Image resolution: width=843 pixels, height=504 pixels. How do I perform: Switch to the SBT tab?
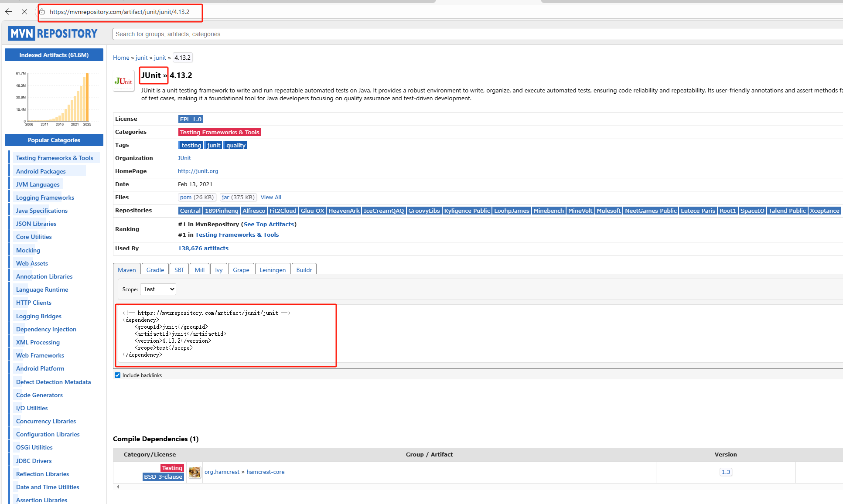pos(179,270)
